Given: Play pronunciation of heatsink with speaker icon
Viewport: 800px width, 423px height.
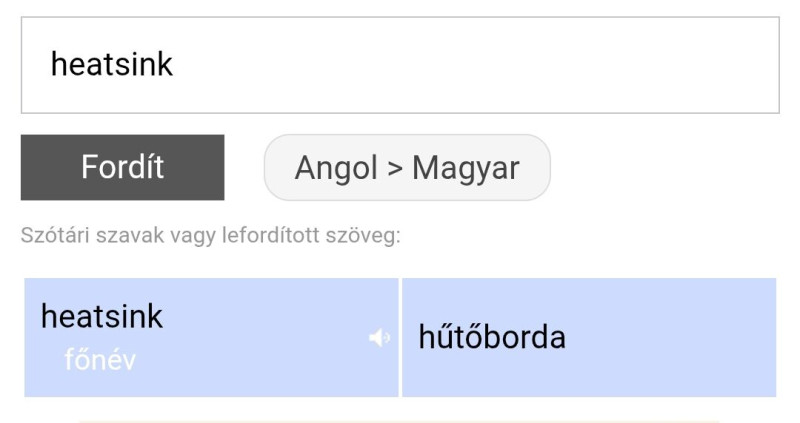Looking at the screenshot, I should [379, 338].
